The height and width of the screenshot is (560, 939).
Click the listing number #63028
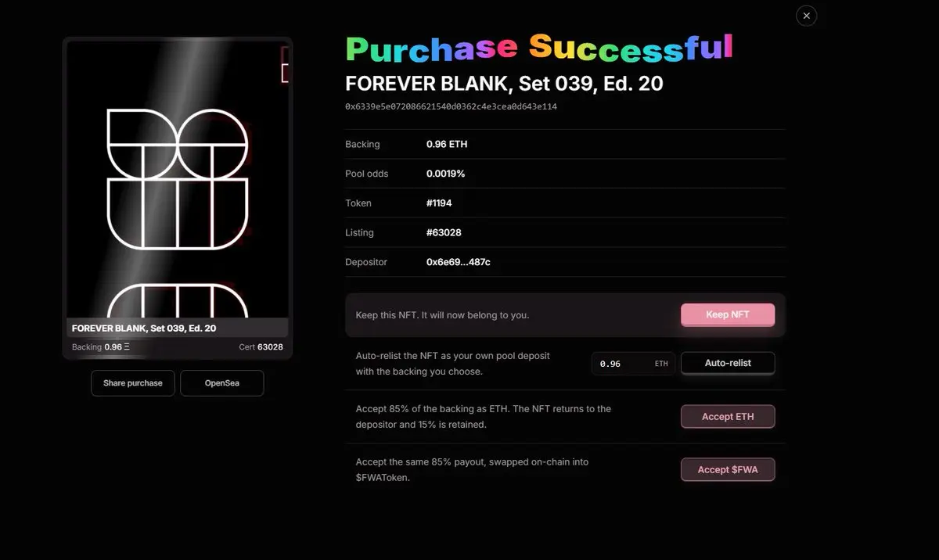(444, 232)
